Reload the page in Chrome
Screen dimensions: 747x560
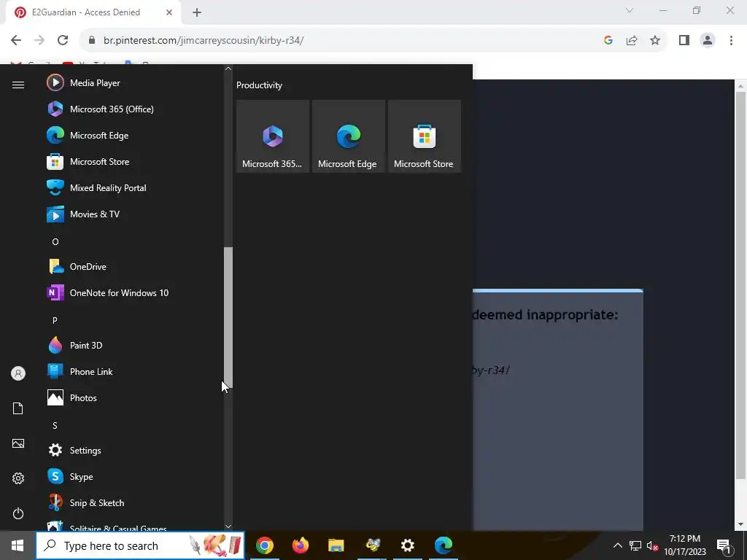63,41
